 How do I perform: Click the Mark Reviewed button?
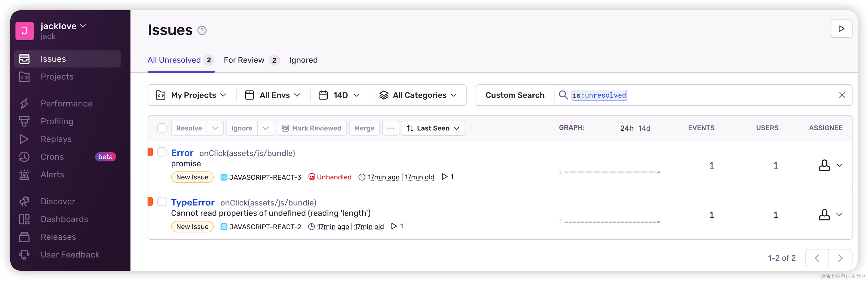click(x=311, y=128)
